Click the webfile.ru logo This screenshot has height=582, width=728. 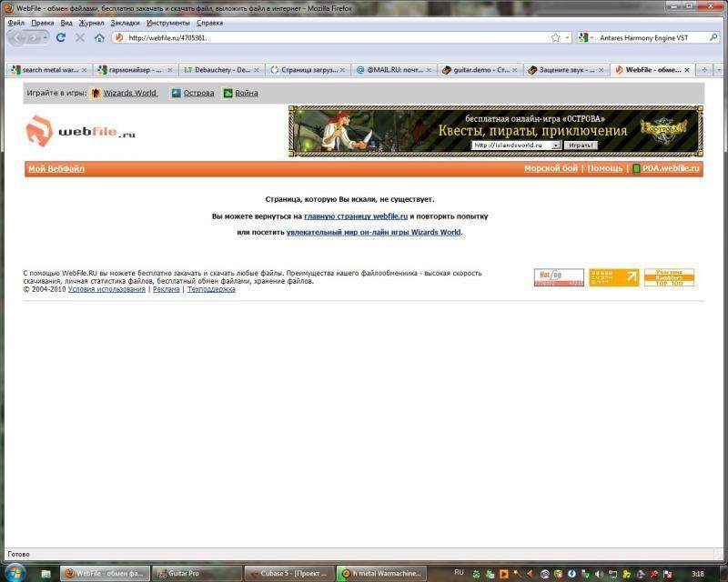pos(81,132)
